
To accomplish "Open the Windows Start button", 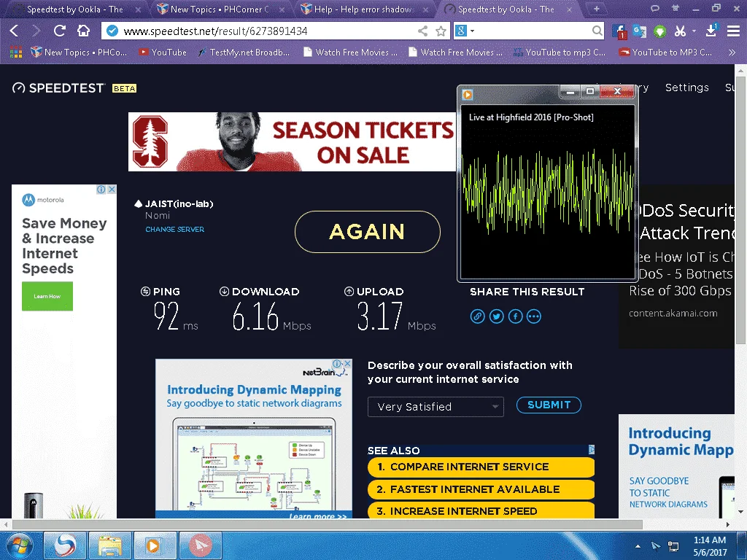I will point(19,545).
